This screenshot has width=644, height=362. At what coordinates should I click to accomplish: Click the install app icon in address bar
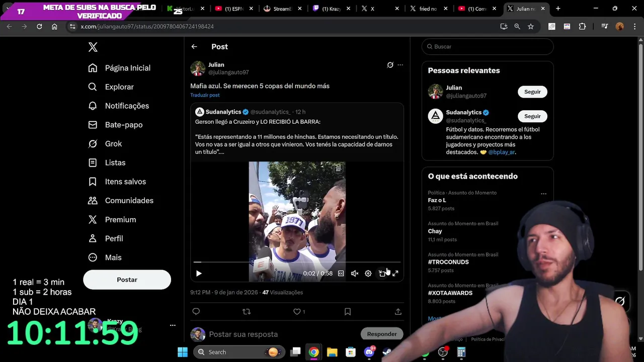click(x=504, y=26)
